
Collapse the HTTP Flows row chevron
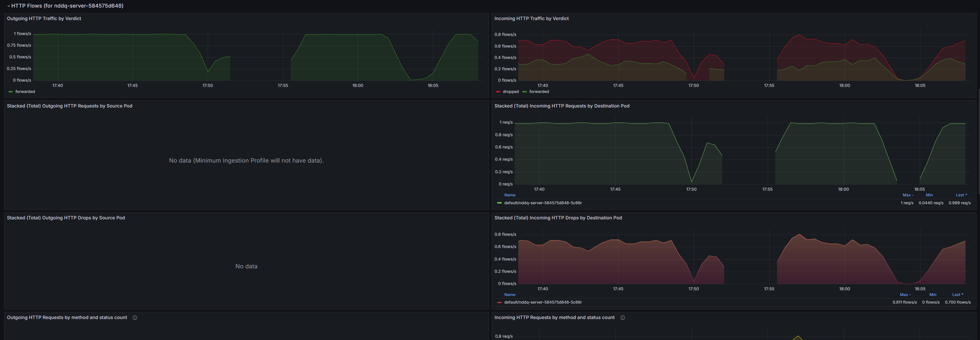(x=8, y=6)
